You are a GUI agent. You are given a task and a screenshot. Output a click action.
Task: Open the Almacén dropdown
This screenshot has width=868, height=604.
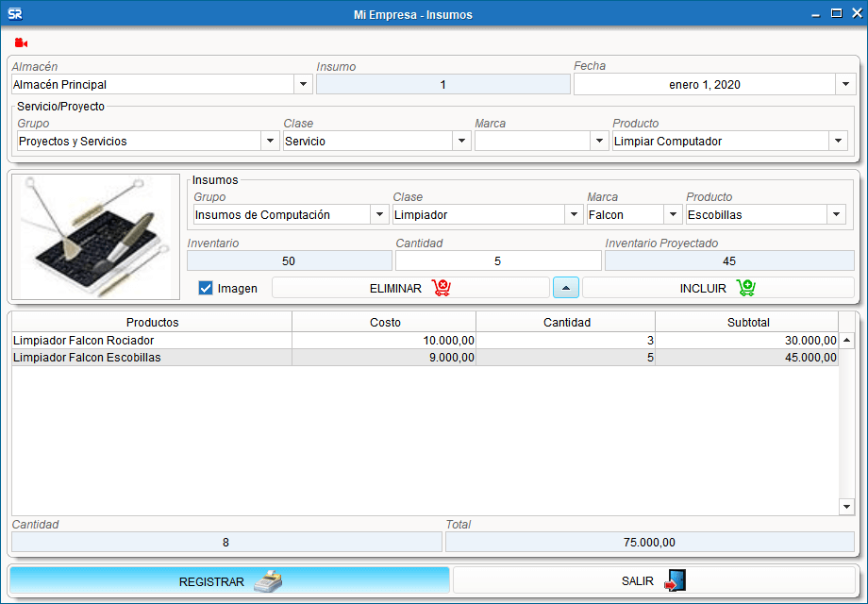pos(303,84)
